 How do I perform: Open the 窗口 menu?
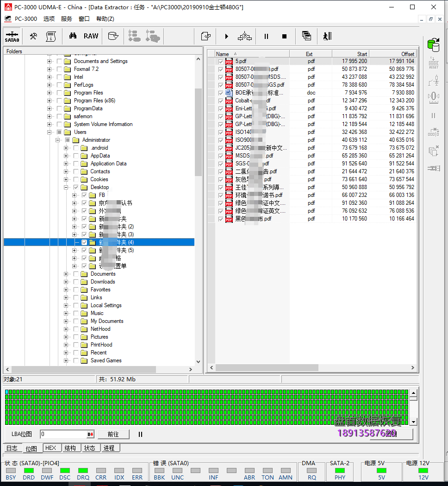(x=84, y=19)
